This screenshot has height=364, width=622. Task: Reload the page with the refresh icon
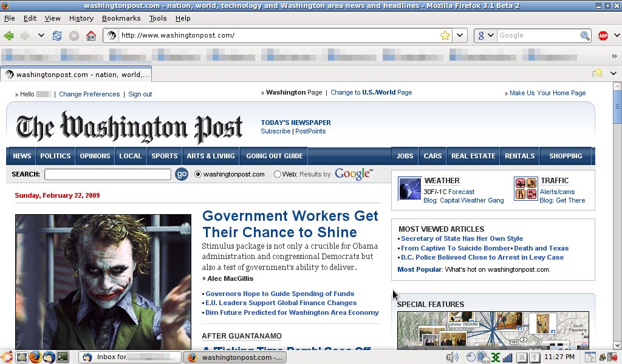pos(57,36)
